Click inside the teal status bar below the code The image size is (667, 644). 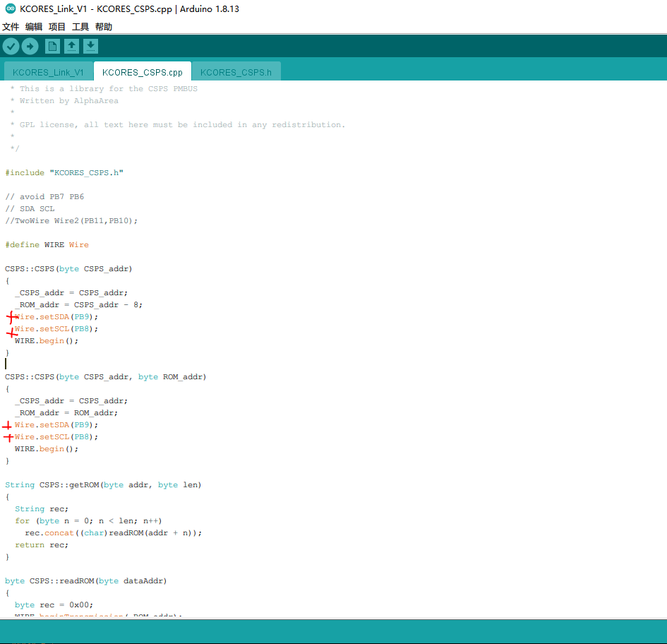[332, 628]
